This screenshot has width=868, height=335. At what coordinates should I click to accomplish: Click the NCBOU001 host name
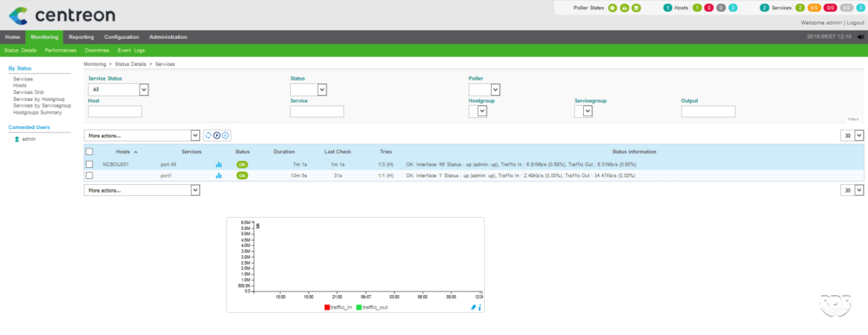point(115,165)
